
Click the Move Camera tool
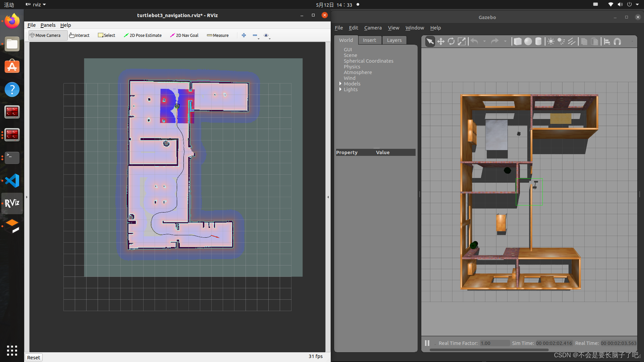[x=45, y=35]
